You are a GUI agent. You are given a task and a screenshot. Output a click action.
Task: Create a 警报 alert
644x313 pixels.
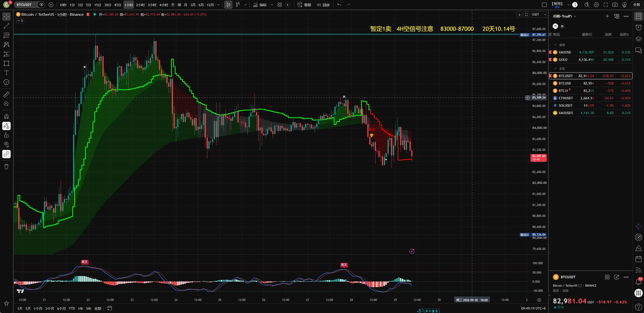(305, 5)
